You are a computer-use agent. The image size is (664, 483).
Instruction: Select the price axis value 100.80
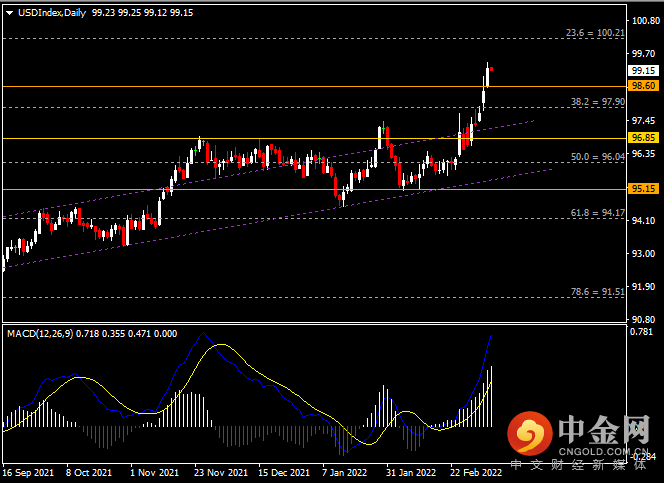[645, 20]
